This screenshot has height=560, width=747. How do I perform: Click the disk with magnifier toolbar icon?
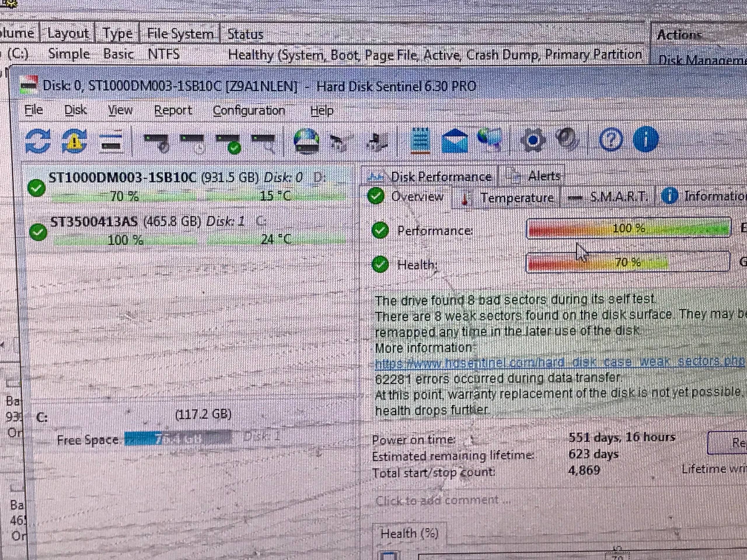point(264,142)
